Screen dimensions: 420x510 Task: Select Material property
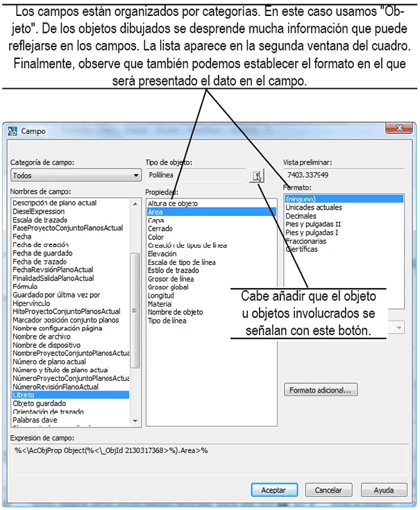click(x=160, y=304)
